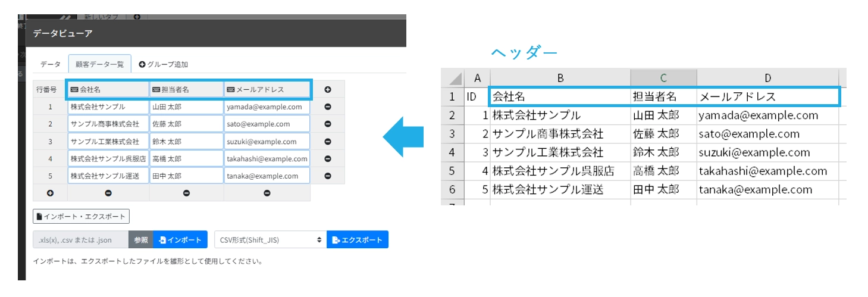Screen dimensions: 868x297
Task: Open the CSV形式(Shift_JIS) format dropdown
Action: click(270, 240)
